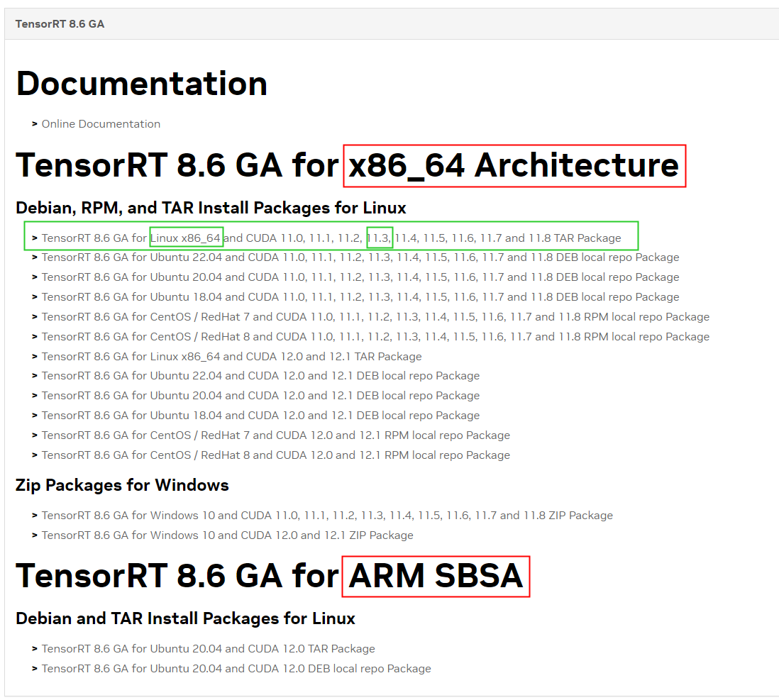Click the arrow bullet before Online Documentation
Viewport: 779px width, 700px height.
click(35, 123)
